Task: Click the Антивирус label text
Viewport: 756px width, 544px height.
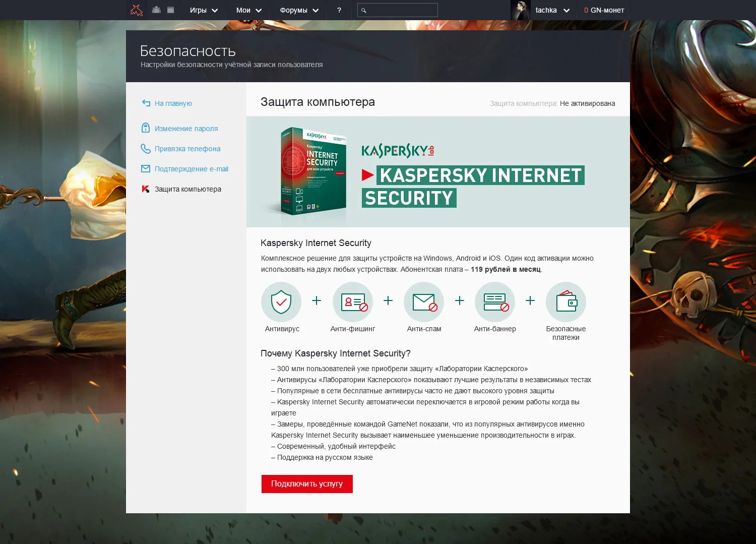Action: (x=282, y=329)
